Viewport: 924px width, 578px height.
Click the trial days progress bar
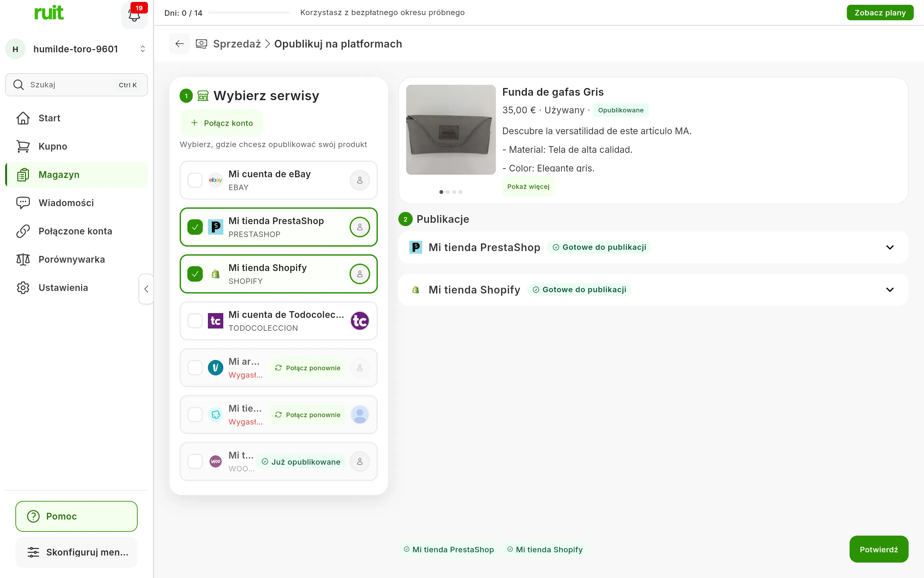pyautogui.click(x=249, y=13)
